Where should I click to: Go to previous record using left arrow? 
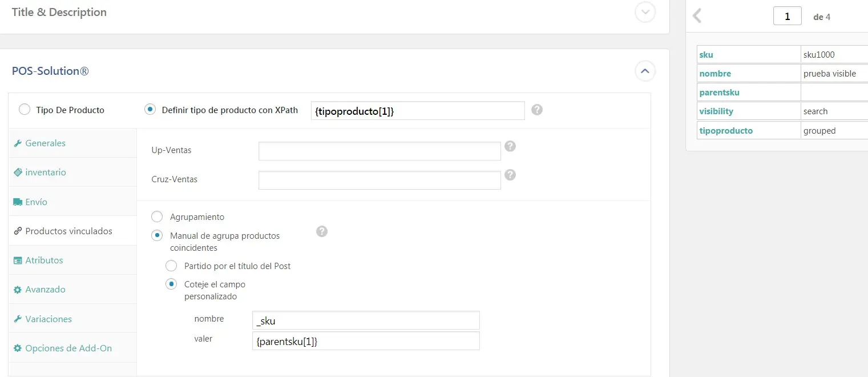(x=697, y=16)
